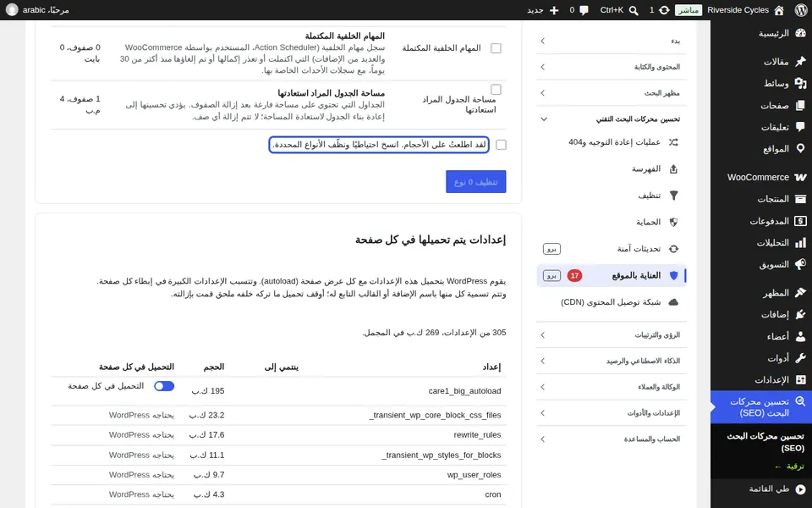Open إضافات plugins menu
The height and width of the screenshot is (508, 812).
pyautogui.click(x=783, y=315)
